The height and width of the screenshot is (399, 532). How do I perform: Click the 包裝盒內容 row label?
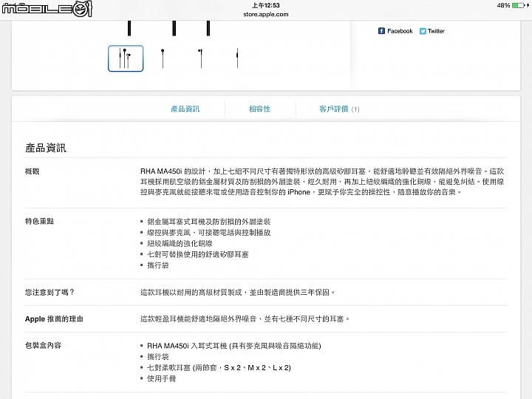[x=43, y=345]
